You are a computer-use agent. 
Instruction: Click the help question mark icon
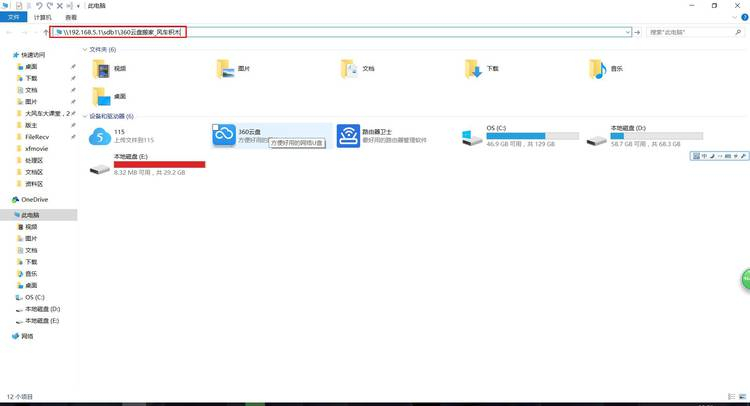(745, 17)
